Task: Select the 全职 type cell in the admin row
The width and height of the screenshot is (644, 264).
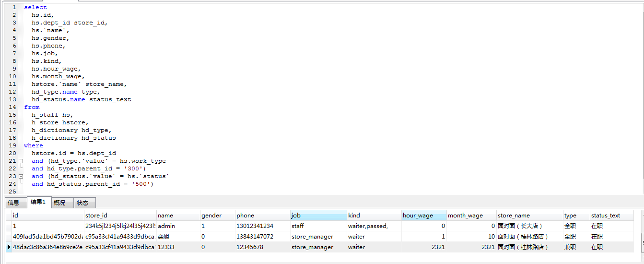Action: pos(576,226)
